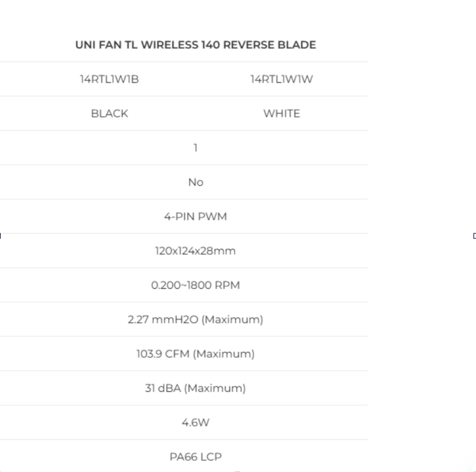Click the quantity value 1
The image size is (476, 472).
coord(196,148)
